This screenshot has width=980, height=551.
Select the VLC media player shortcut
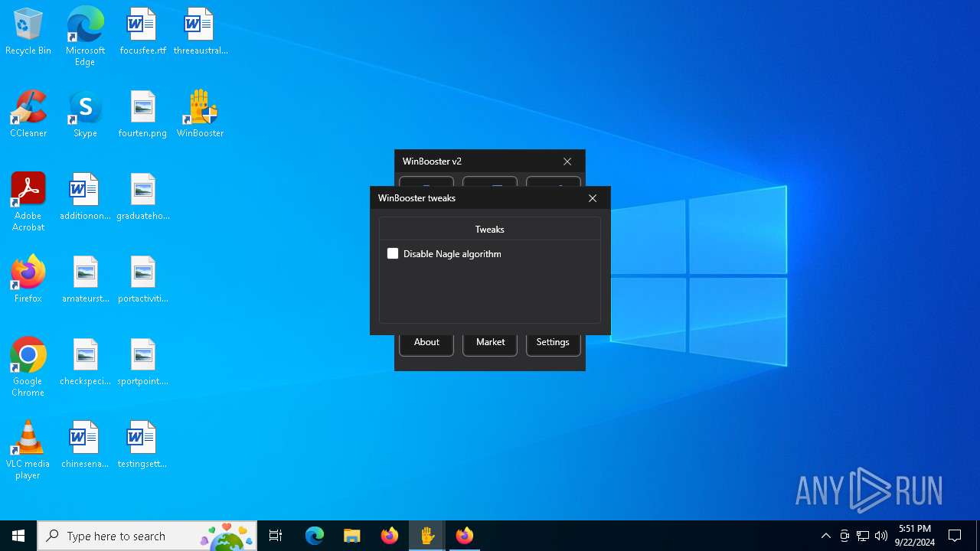(x=28, y=450)
